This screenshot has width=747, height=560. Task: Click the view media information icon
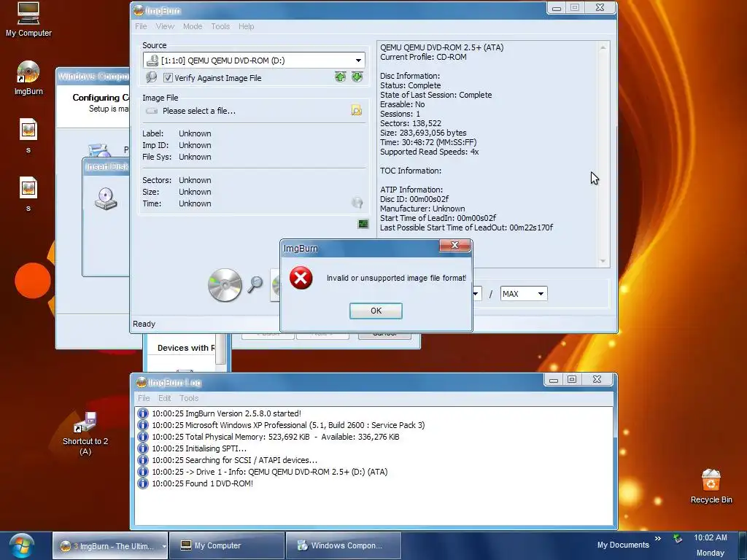click(151, 77)
